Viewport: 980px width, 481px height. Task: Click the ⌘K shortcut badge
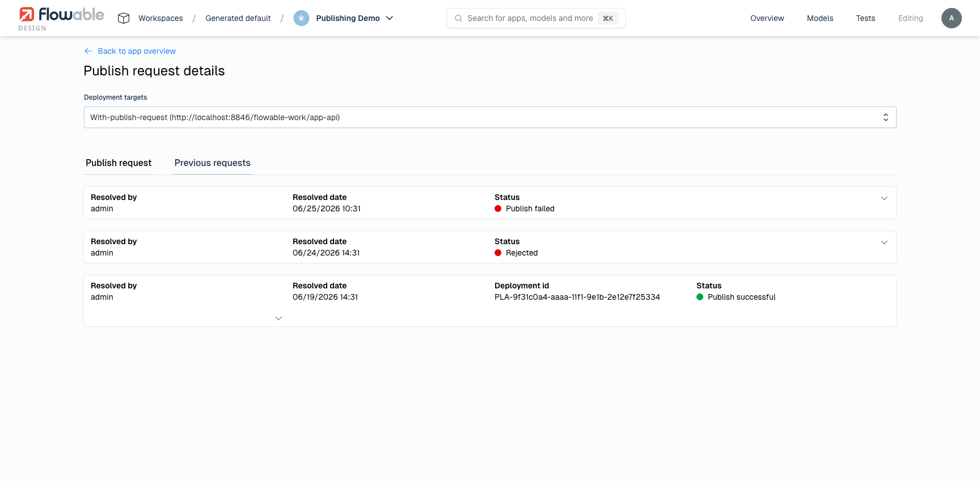(x=608, y=18)
